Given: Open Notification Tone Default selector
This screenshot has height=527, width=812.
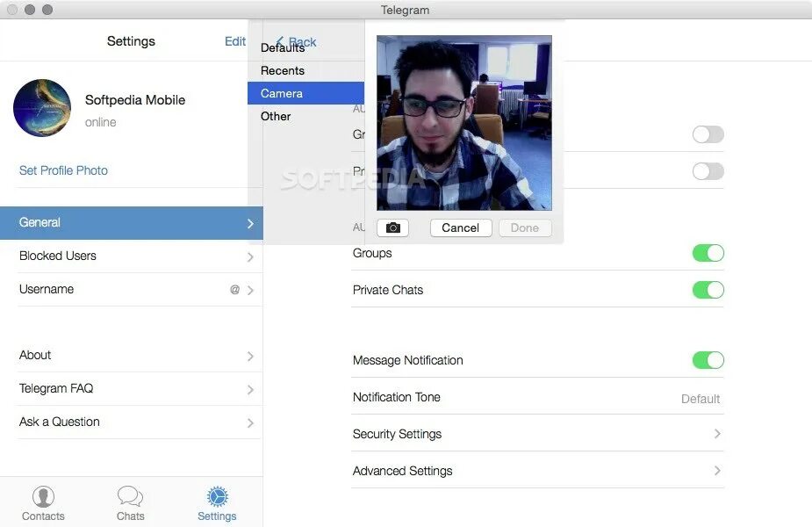Looking at the screenshot, I should pyautogui.click(x=701, y=399).
